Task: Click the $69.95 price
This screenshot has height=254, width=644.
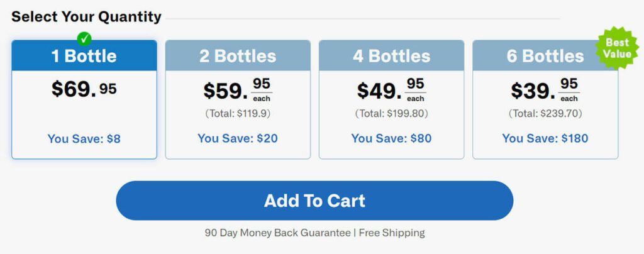Action: tap(84, 89)
